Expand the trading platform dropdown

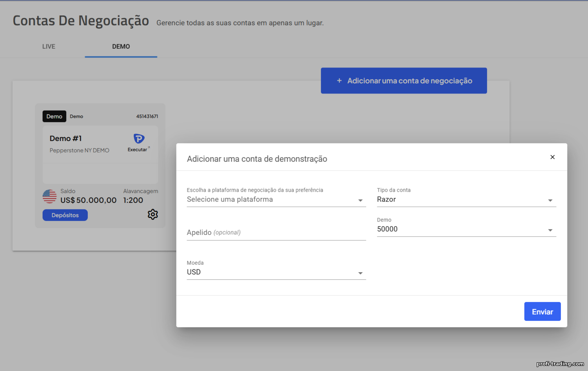276,199
